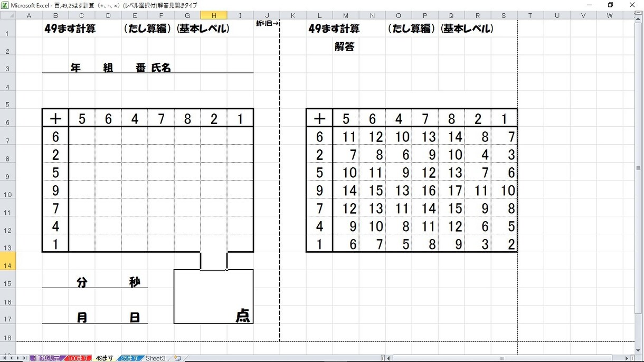Click the 折り目→ fold mark cell

coord(267,24)
